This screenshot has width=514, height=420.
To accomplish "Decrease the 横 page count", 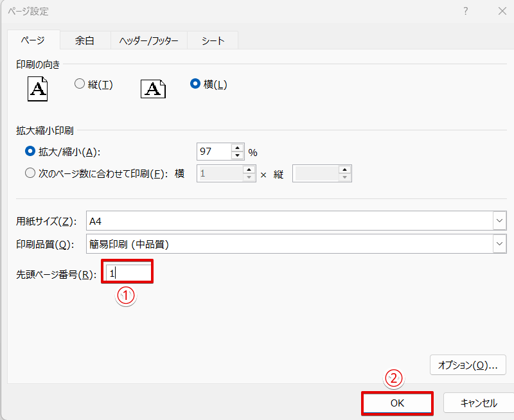I will tap(249, 177).
